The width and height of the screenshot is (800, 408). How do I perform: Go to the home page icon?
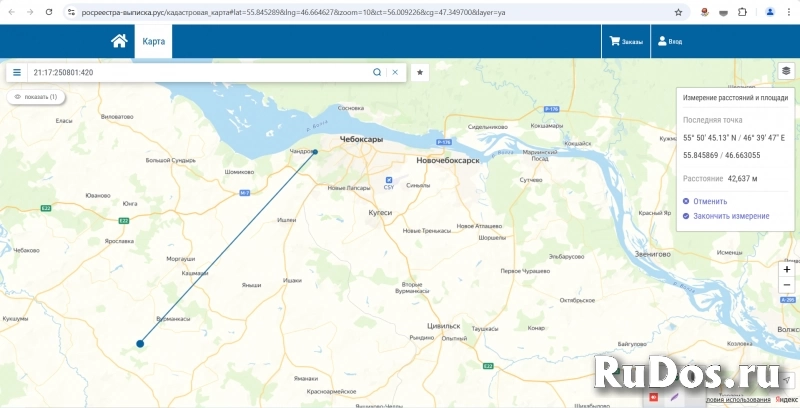[x=119, y=41]
